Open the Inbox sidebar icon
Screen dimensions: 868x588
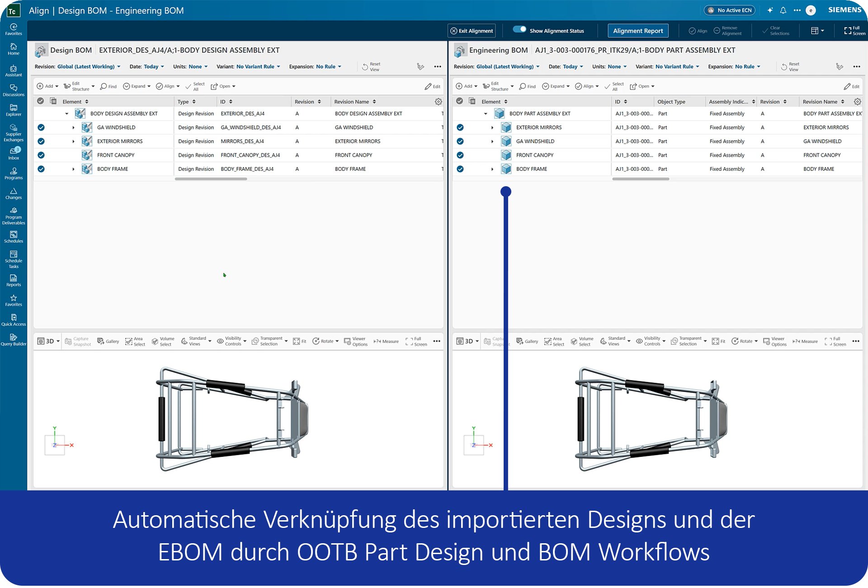point(14,154)
